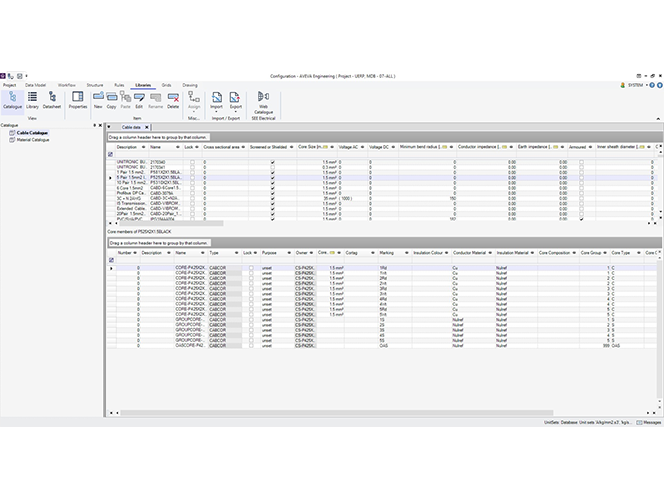The width and height of the screenshot is (664, 498).
Task: Toggle Screened or Shielded for the first UNITRONIC row
Action: click(x=272, y=161)
